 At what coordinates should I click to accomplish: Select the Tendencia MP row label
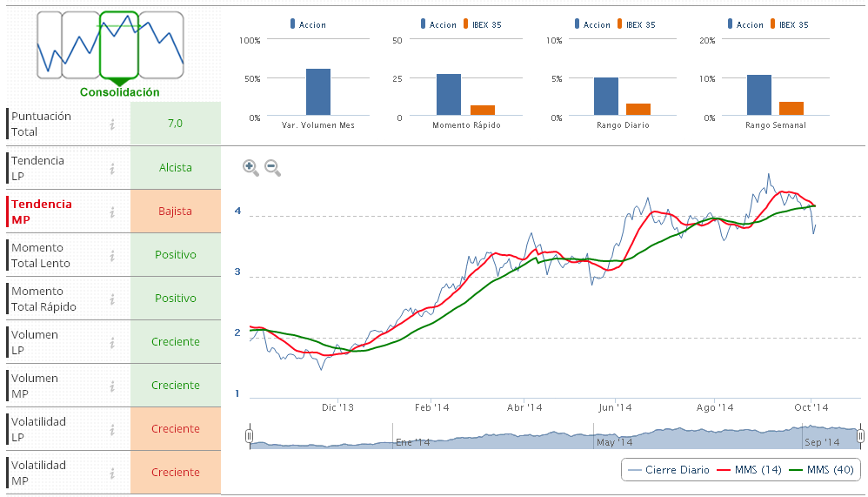(42, 212)
